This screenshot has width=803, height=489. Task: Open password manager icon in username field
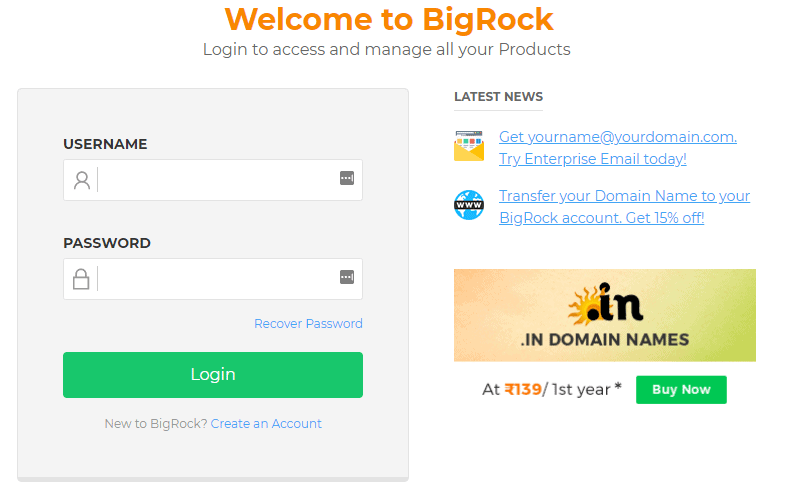(347, 178)
